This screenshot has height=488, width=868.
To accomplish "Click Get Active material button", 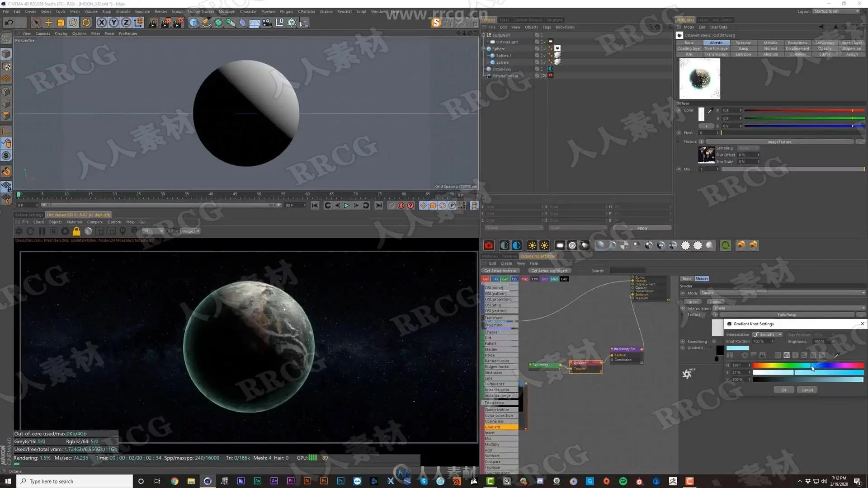I will click(x=500, y=271).
